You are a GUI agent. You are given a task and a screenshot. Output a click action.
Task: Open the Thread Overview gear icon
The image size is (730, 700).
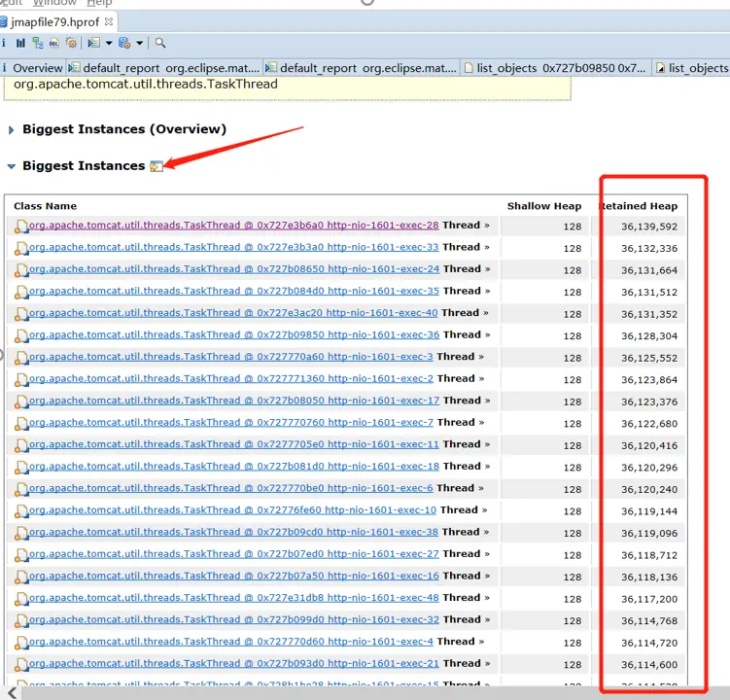[x=71, y=44]
